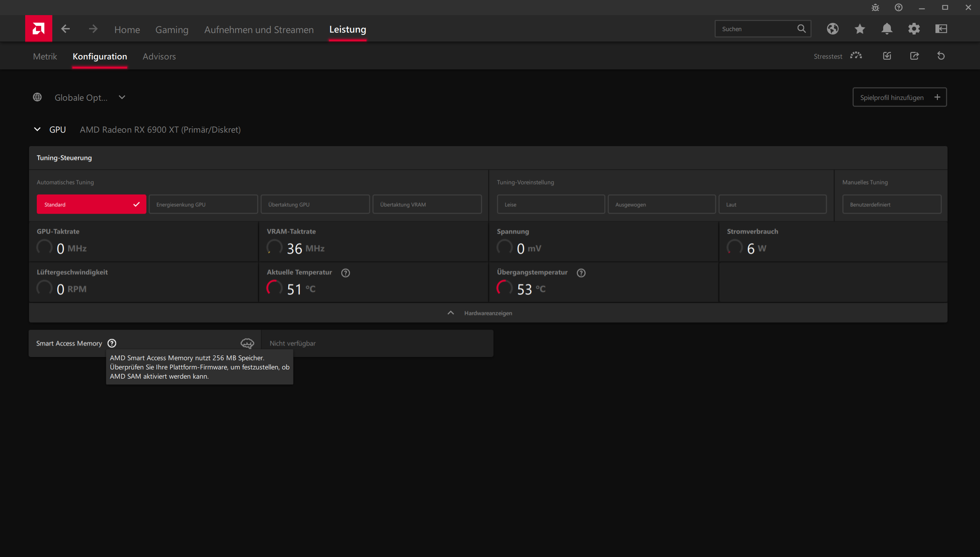Open favorites star icon
The image size is (980, 557).
(x=860, y=29)
